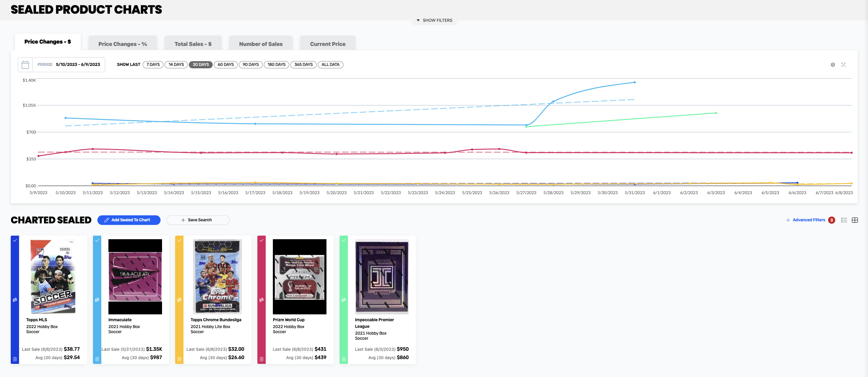Copy icon on Prizm World Cup card

[262, 300]
